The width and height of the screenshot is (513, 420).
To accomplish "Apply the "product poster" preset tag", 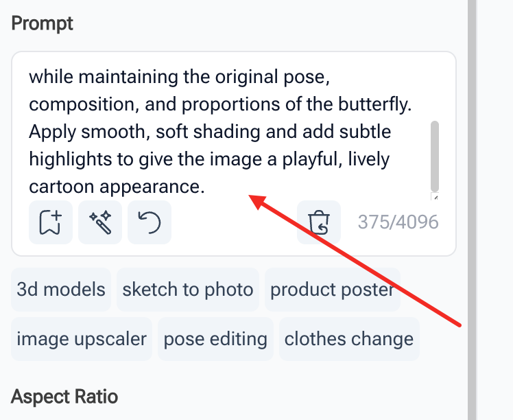I will click(x=332, y=290).
